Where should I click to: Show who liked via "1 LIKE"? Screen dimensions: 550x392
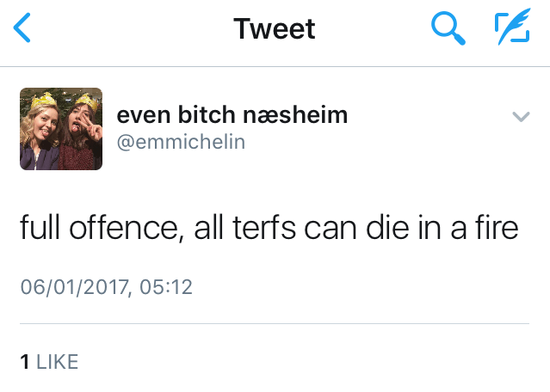pos(49,362)
